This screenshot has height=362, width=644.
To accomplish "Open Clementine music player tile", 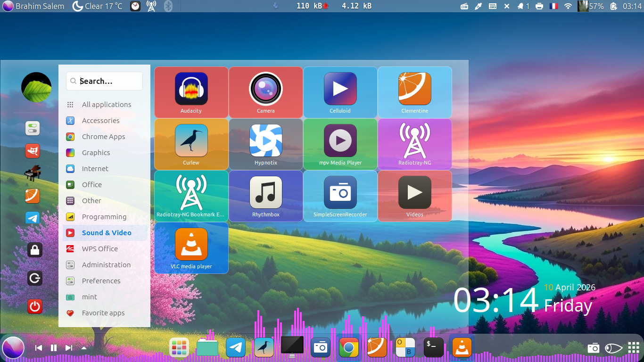I will 415,92.
